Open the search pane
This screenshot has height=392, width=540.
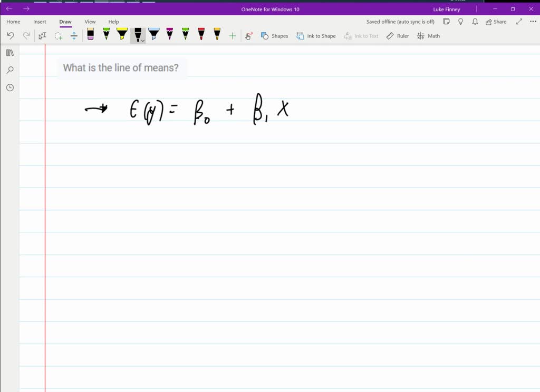[10, 70]
